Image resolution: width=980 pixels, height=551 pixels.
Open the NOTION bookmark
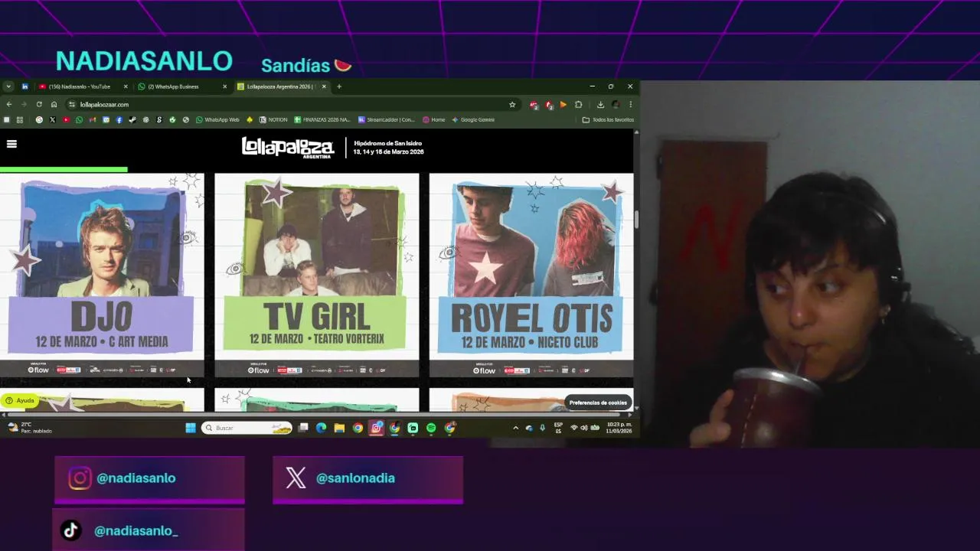(273, 119)
